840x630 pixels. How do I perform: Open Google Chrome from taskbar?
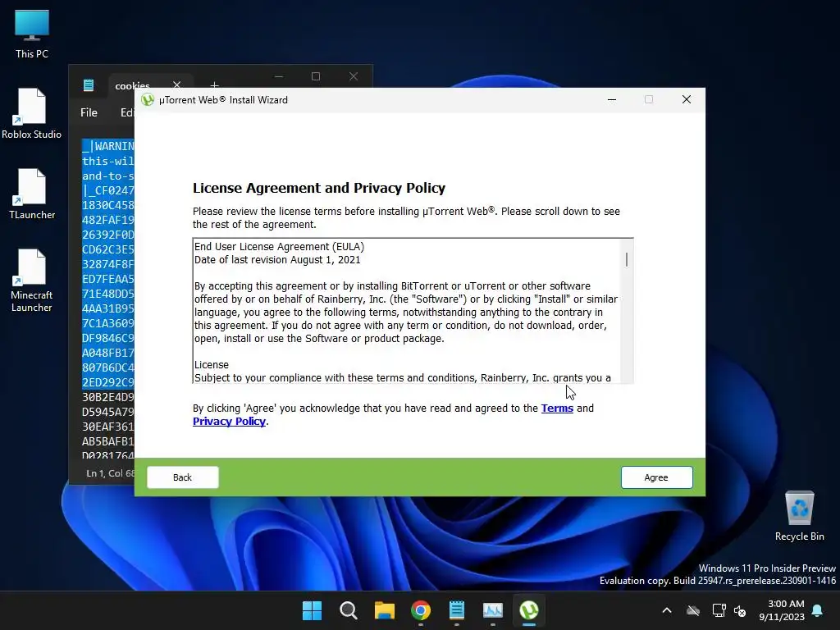tap(421, 610)
